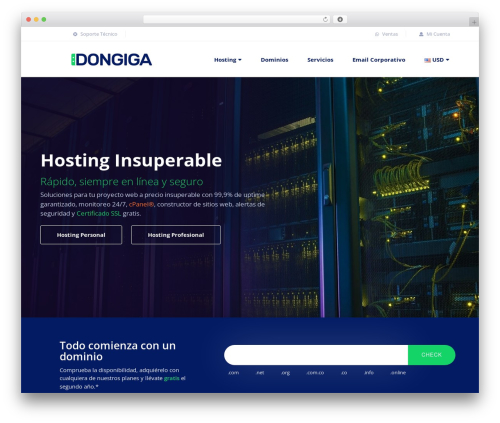
Task: Click the cPanel link in description
Action: pos(141,204)
